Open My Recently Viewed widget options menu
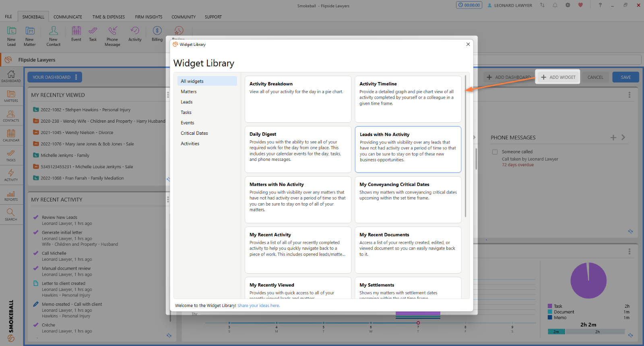The image size is (644, 346). point(168,95)
